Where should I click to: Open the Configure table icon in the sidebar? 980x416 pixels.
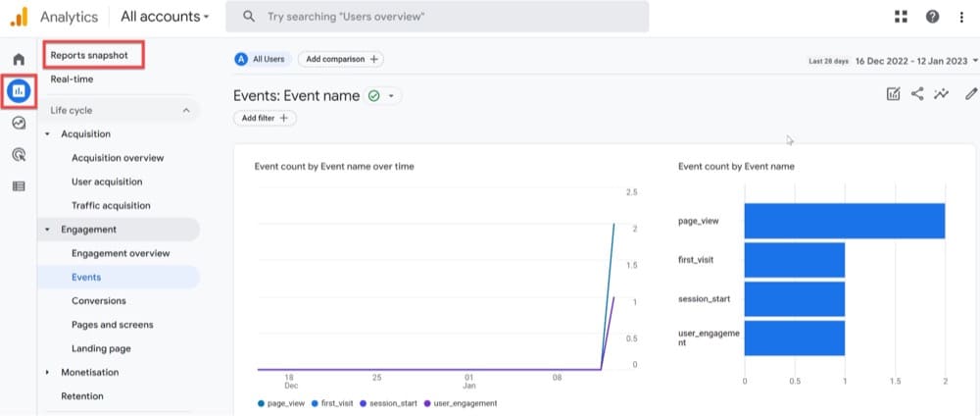tap(19, 186)
